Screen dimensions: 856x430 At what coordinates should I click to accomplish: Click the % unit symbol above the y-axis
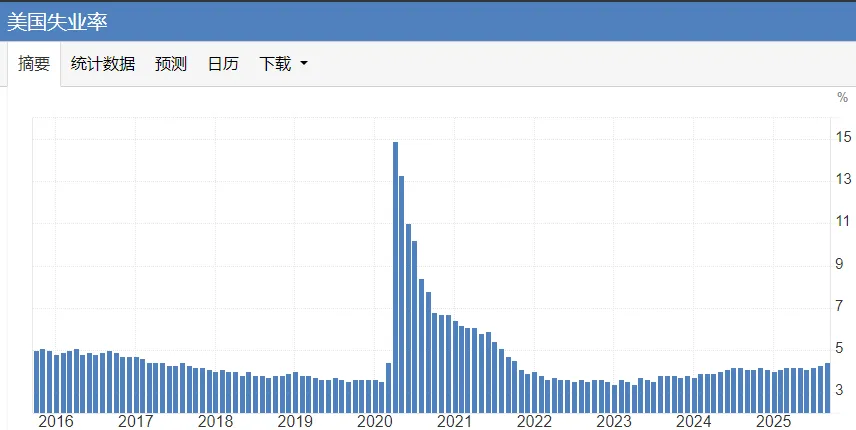[842, 97]
